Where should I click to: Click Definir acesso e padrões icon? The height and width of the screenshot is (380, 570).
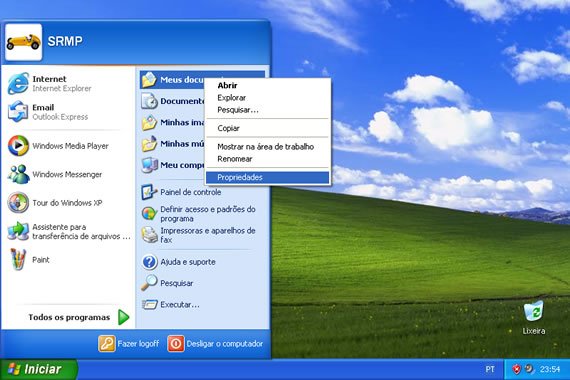point(149,213)
